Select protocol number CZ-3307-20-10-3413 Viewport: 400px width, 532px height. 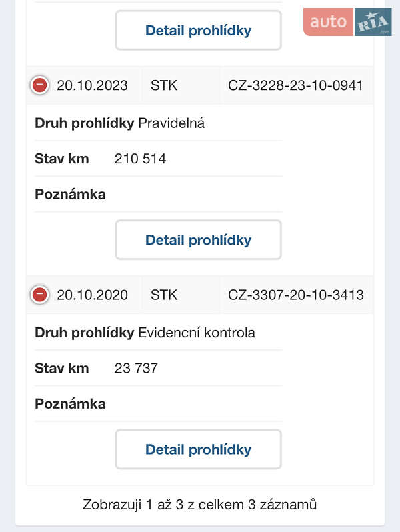click(x=295, y=295)
